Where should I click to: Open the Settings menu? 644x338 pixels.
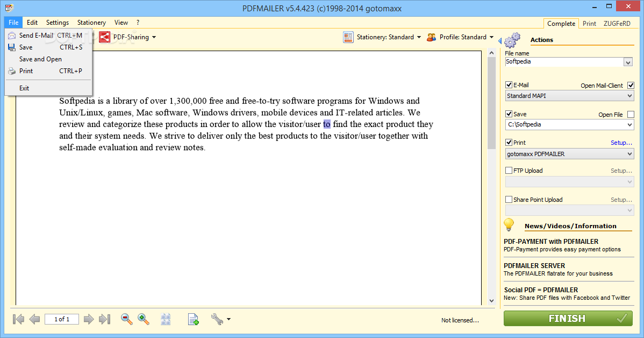pyautogui.click(x=58, y=23)
